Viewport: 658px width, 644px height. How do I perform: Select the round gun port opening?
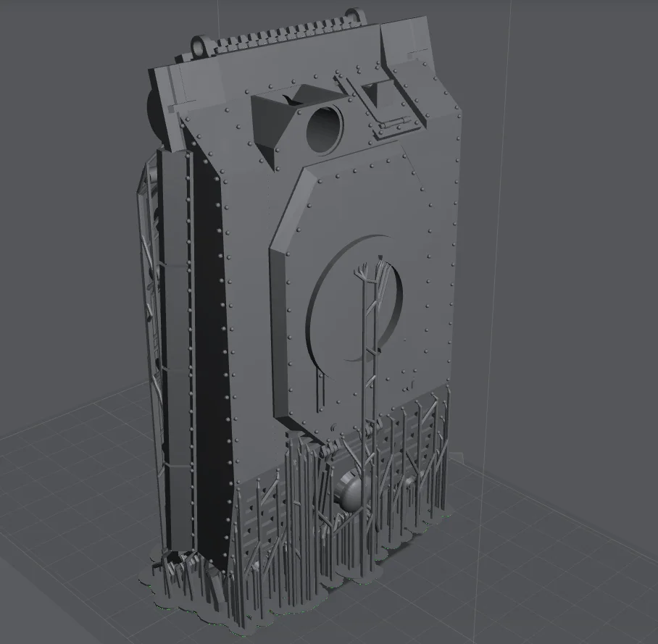point(325,130)
